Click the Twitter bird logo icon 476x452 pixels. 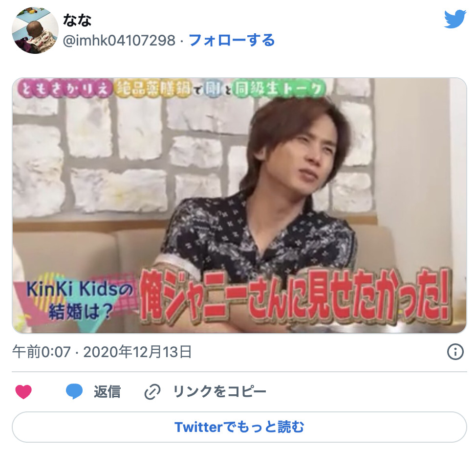click(455, 19)
